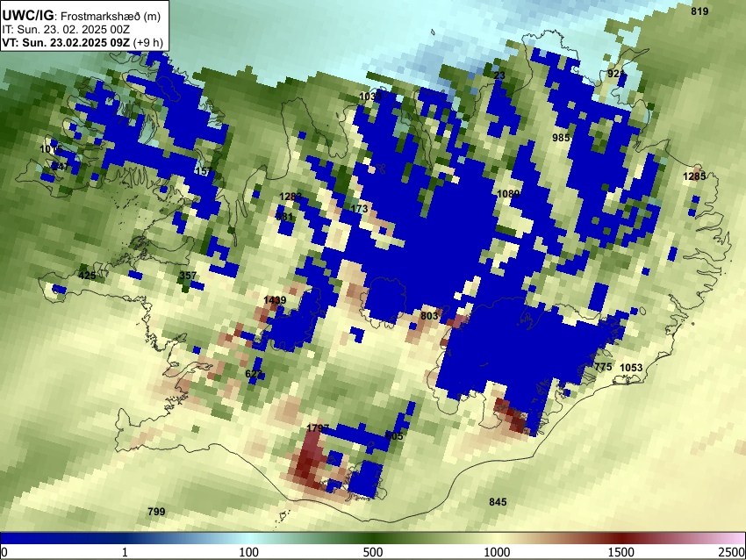The height and width of the screenshot is (560, 746).
Task: Click the legend label 100
Action: pos(249,552)
